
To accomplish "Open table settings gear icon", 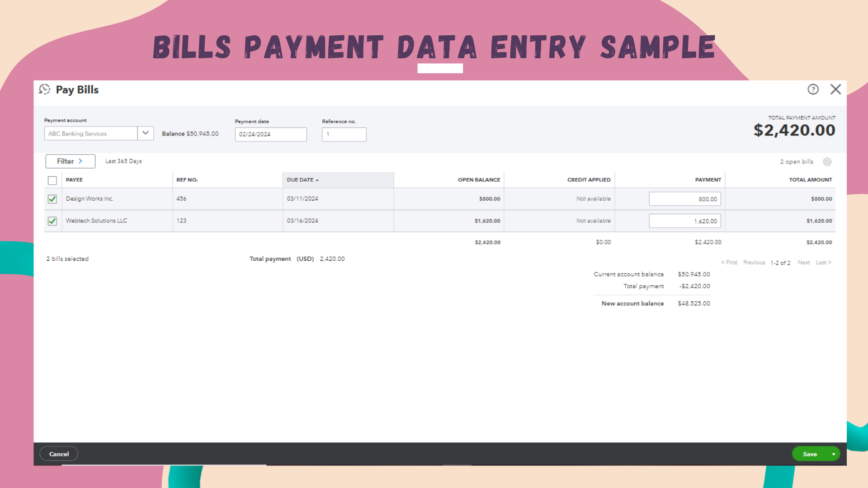I will pyautogui.click(x=827, y=162).
